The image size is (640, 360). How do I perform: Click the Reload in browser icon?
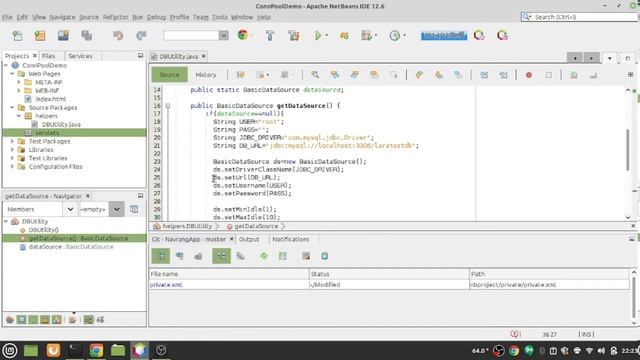pos(344,36)
